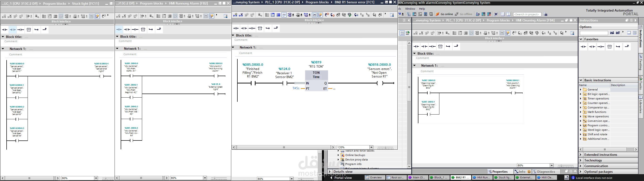
Task: Collapse Network 1 in Stuck light window
Action: [x=3, y=49]
